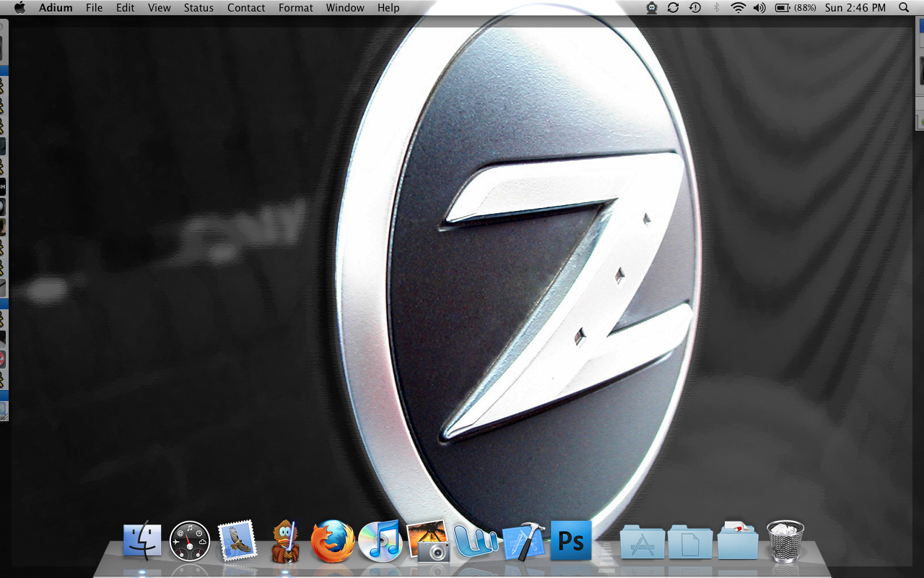This screenshot has width=924, height=578.
Task: Open the Time Machine menu bar icon
Action: [x=694, y=8]
